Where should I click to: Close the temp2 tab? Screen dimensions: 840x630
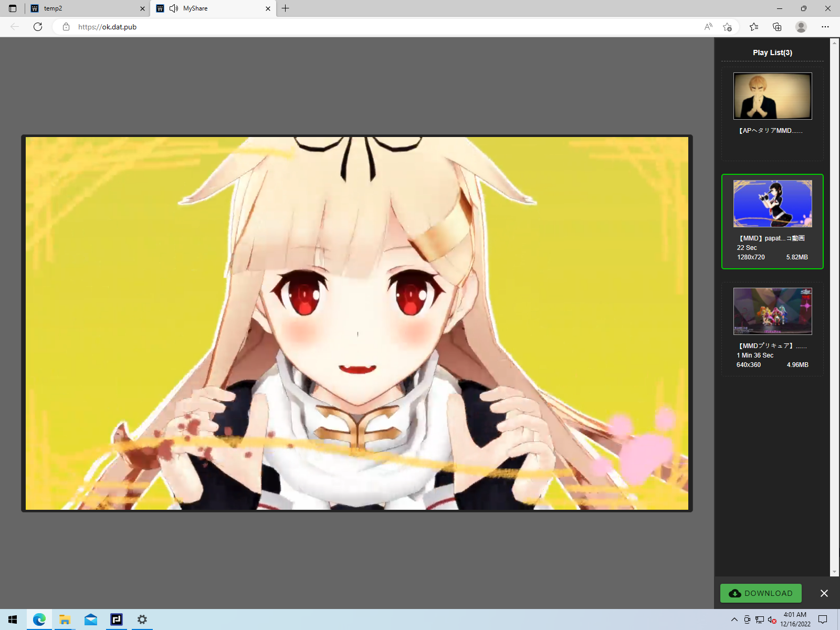[142, 8]
